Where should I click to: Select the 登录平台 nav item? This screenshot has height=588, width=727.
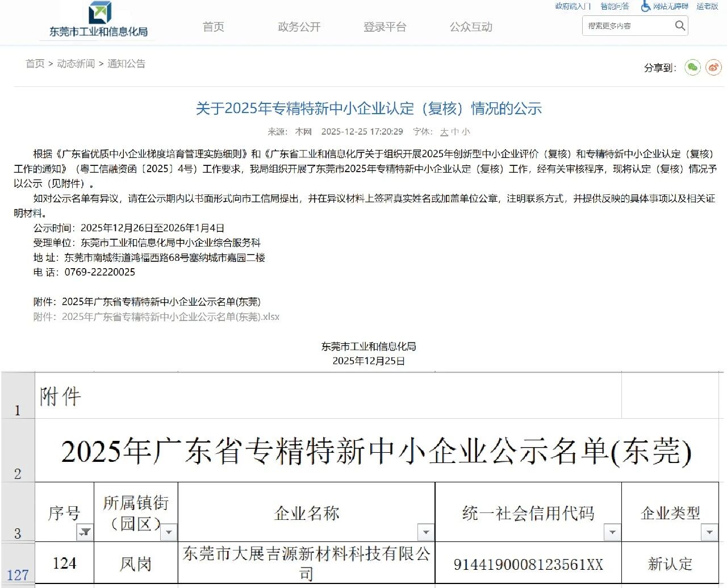[x=385, y=27]
